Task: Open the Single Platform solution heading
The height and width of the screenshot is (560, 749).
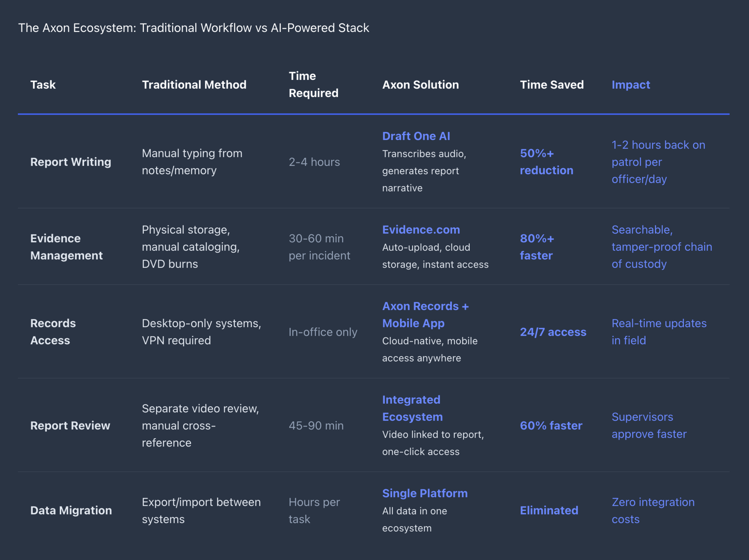Action: 425,493
